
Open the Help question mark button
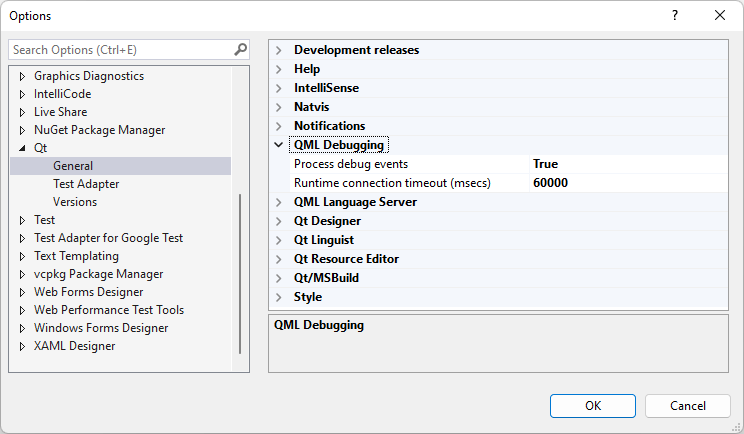point(675,16)
